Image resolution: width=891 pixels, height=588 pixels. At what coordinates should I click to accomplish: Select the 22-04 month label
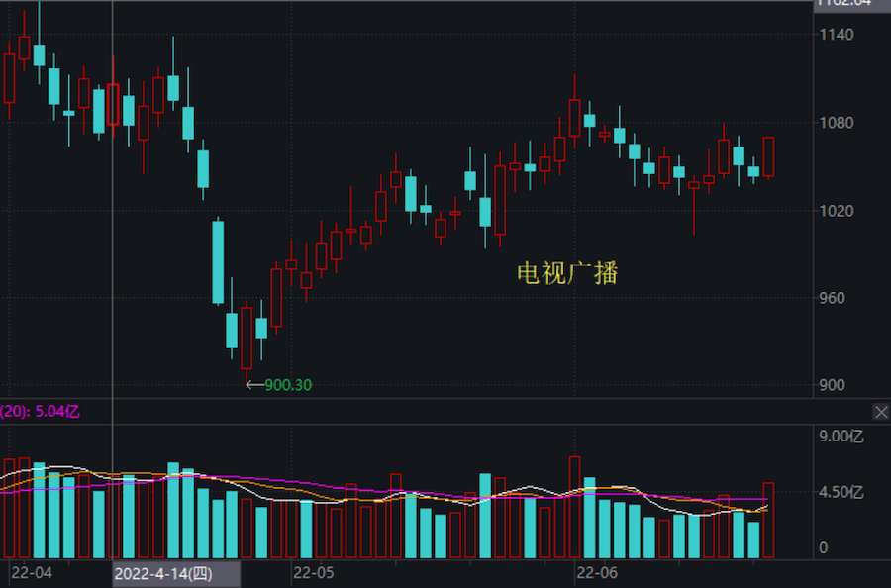[x=32, y=573]
